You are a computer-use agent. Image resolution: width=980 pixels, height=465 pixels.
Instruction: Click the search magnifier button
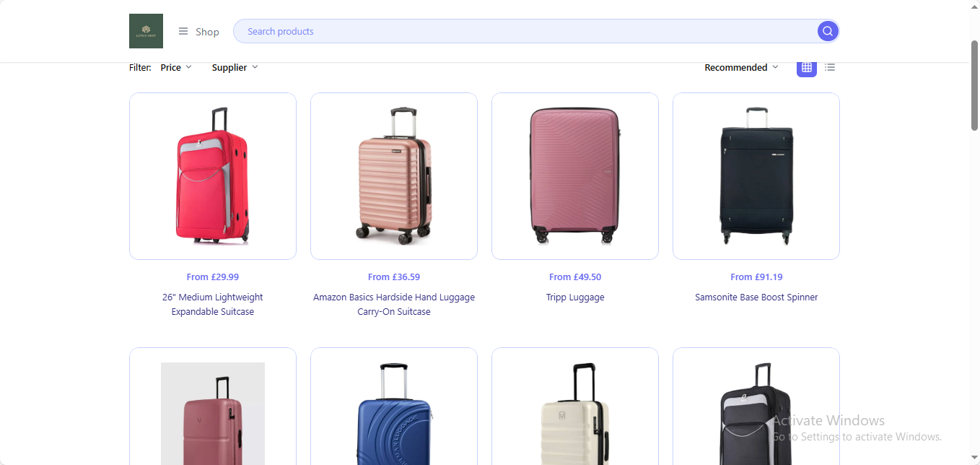point(827,31)
